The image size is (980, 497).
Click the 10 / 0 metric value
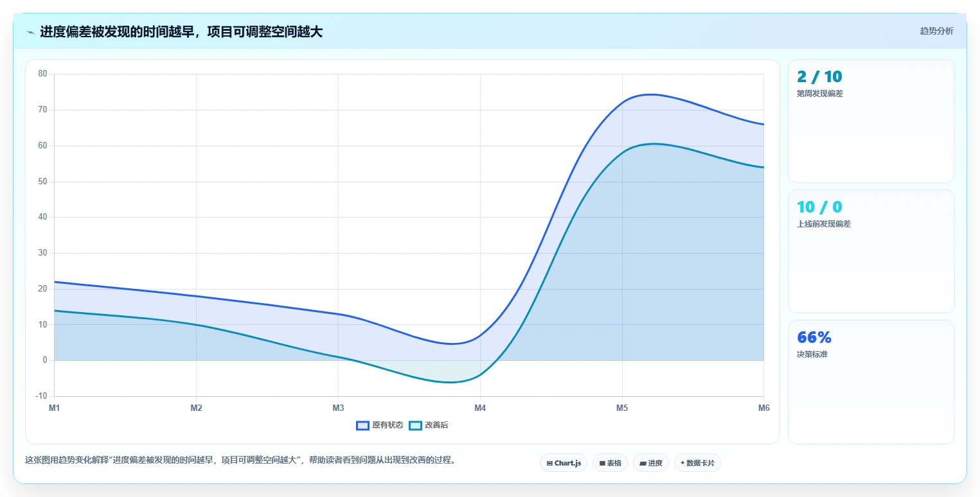(819, 207)
